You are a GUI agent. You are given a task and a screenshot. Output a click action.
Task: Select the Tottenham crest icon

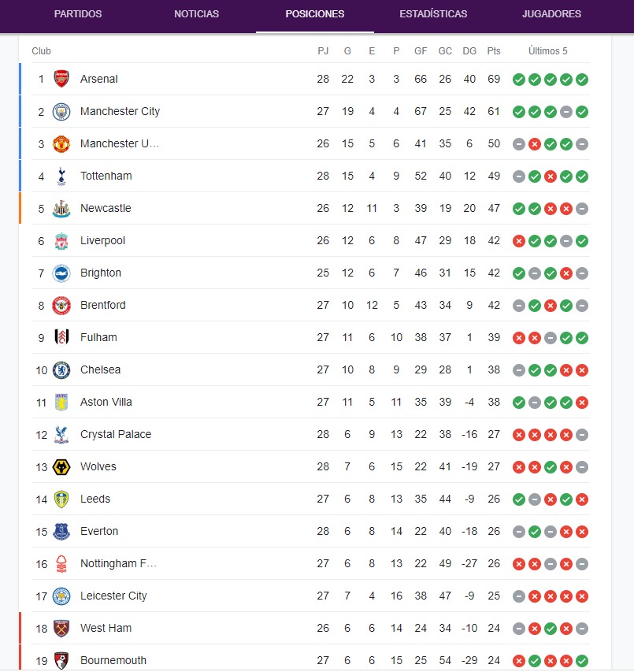(x=61, y=176)
